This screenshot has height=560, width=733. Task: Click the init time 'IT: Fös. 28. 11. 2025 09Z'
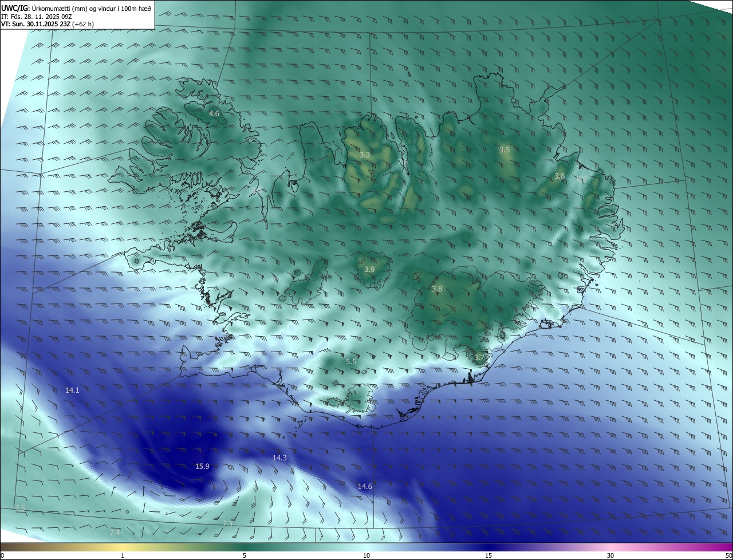coord(36,16)
